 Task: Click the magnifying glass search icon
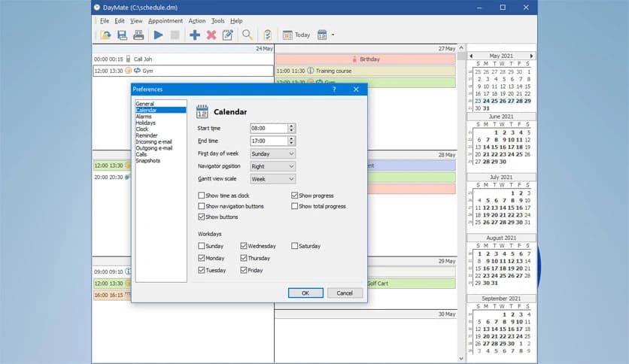tap(248, 35)
